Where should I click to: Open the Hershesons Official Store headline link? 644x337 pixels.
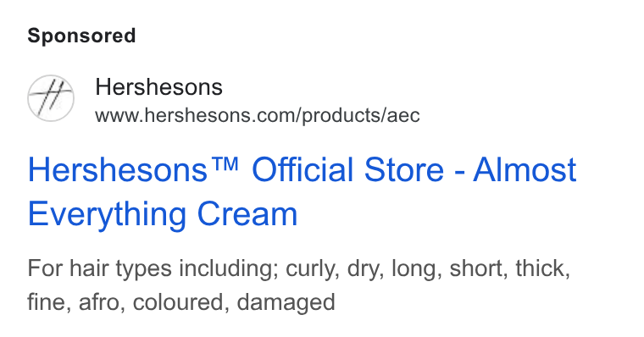[302, 191]
